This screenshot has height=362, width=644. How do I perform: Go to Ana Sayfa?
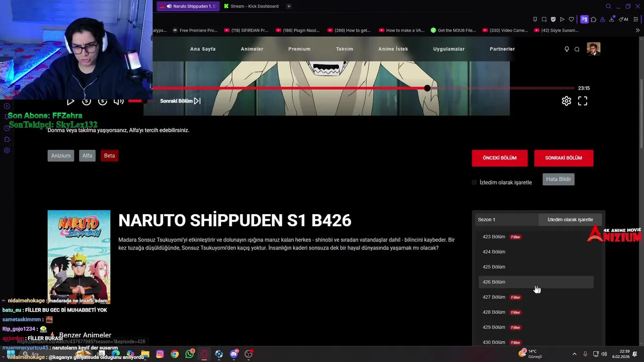[x=203, y=49]
